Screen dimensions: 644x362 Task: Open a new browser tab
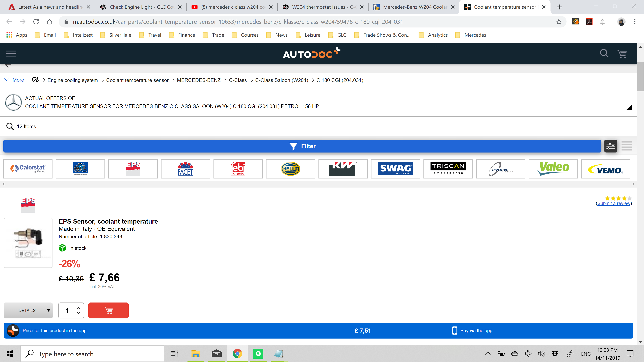560,7
